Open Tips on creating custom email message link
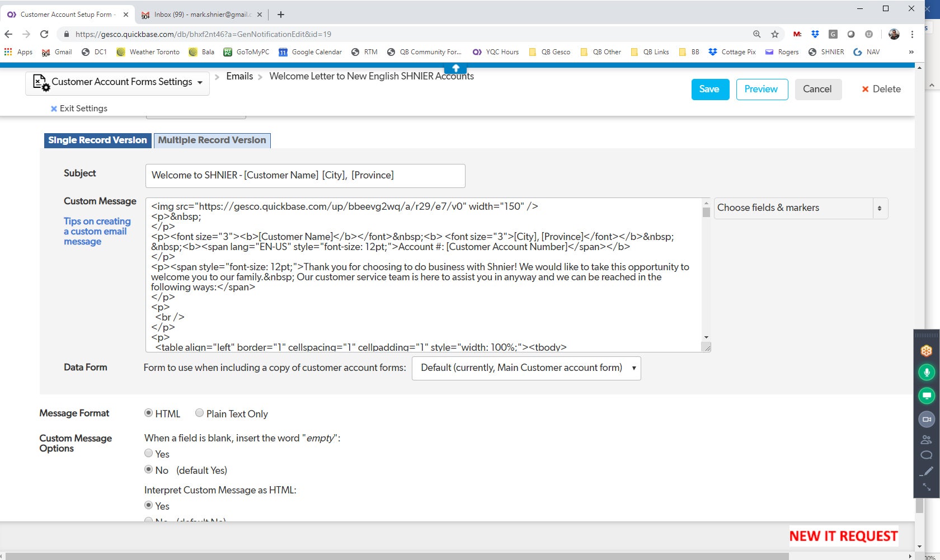The image size is (940, 560). point(97,232)
